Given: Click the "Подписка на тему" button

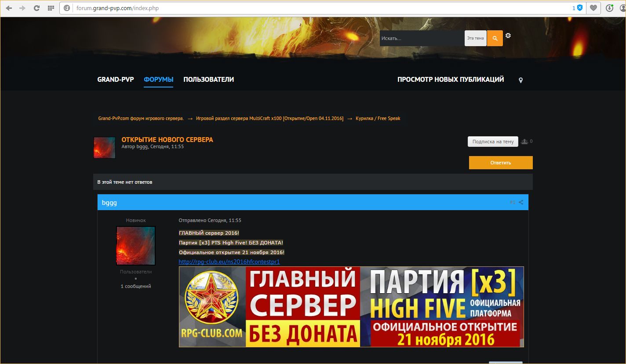Looking at the screenshot, I should click(493, 142).
